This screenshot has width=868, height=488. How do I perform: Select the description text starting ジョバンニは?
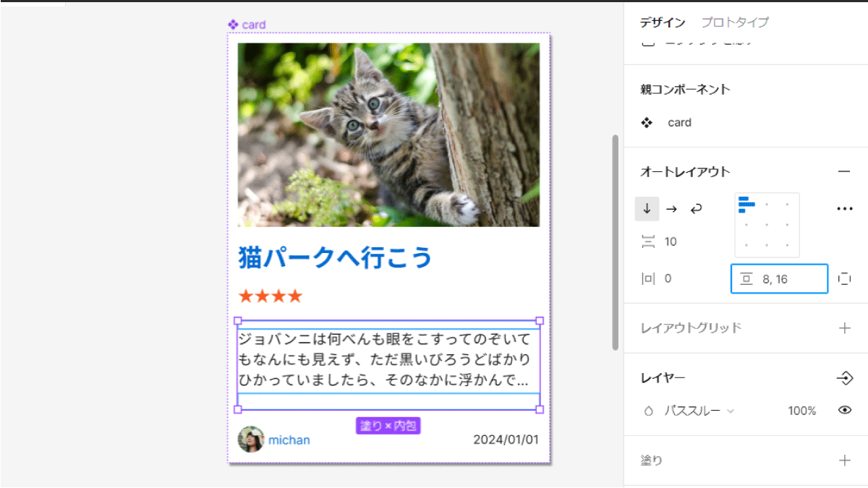(x=384, y=360)
